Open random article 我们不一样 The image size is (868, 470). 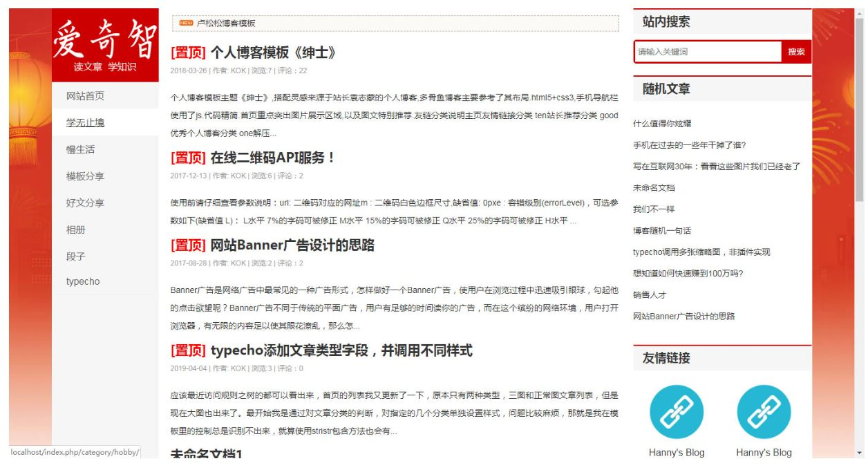(654, 209)
